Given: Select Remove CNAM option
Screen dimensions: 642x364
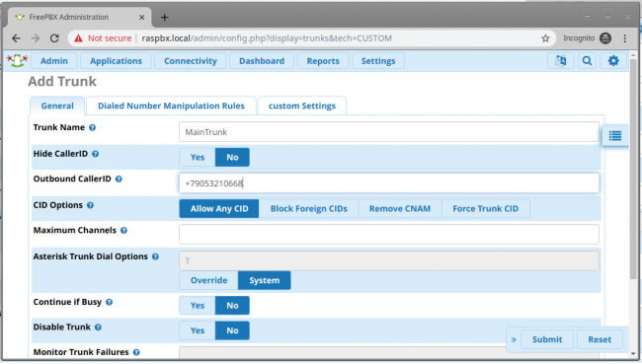Looking at the screenshot, I should pyautogui.click(x=400, y=209).
